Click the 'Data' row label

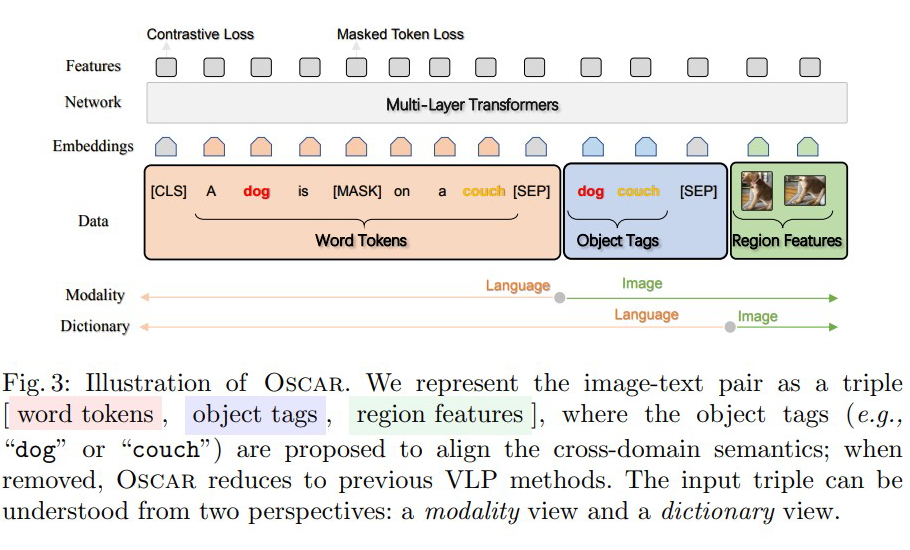point(93,221)
